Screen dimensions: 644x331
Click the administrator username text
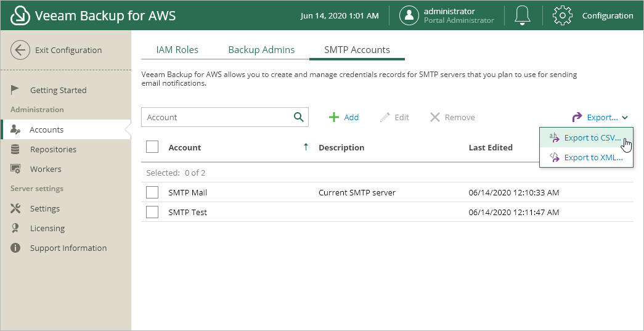(x=449, y=12)
